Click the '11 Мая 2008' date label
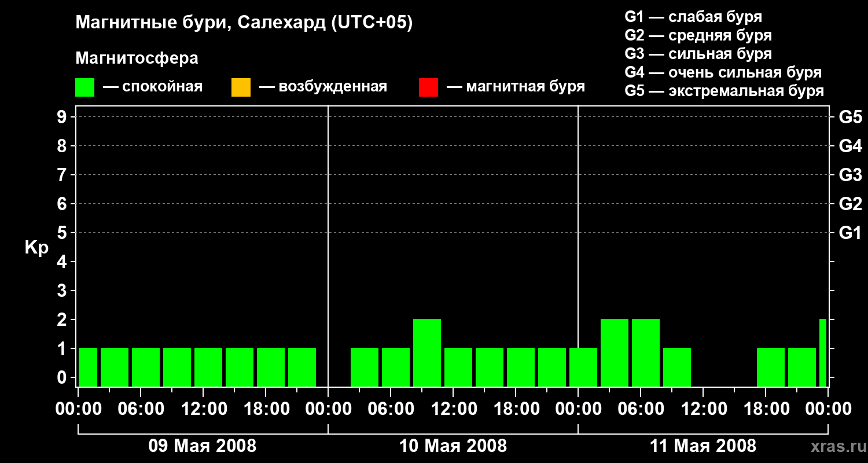The image size is (868, 463). (703, 446)
